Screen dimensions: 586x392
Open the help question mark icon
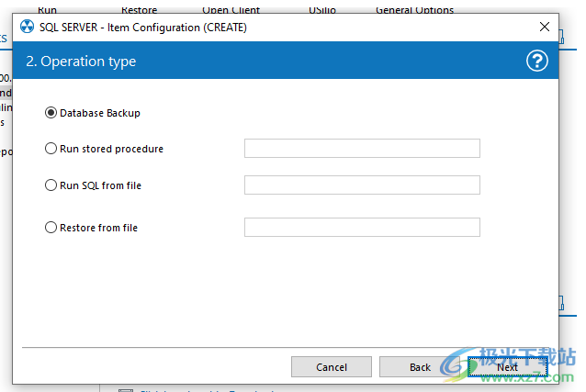537,61
